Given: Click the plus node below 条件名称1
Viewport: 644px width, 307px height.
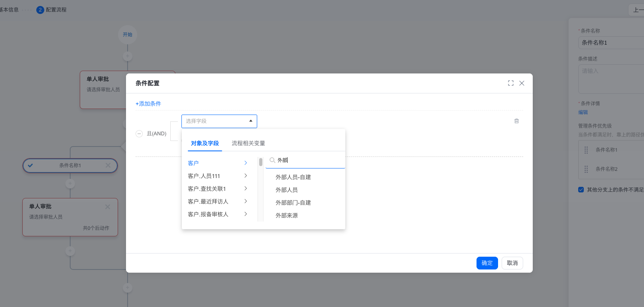Looking at the screenshot, I should click(x=70, y=184).
